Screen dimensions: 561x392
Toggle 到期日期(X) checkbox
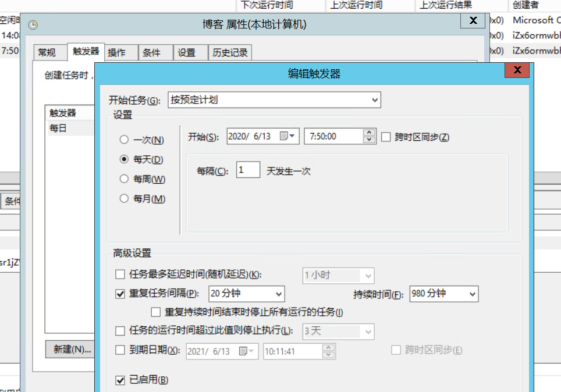click(x=120, y=350)
